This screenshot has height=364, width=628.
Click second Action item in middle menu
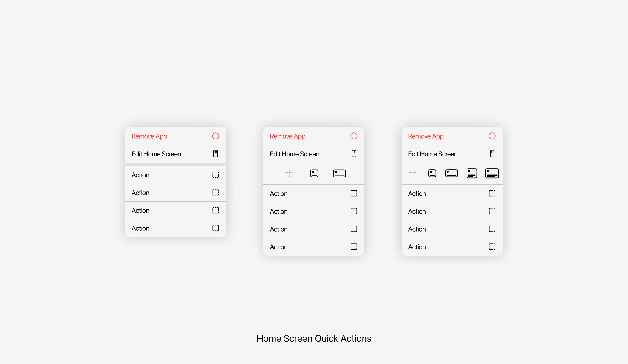279,211
